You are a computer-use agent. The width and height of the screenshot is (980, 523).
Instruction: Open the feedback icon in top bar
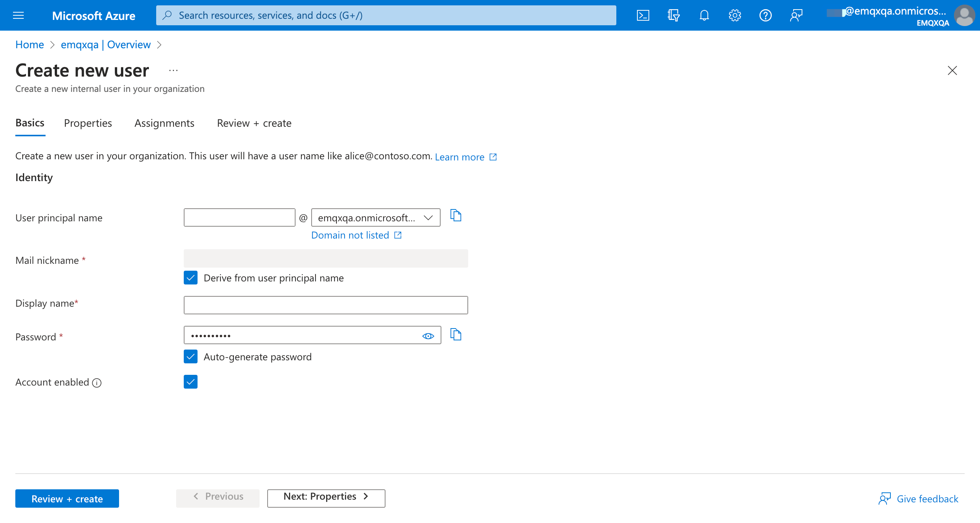(796, 15)
